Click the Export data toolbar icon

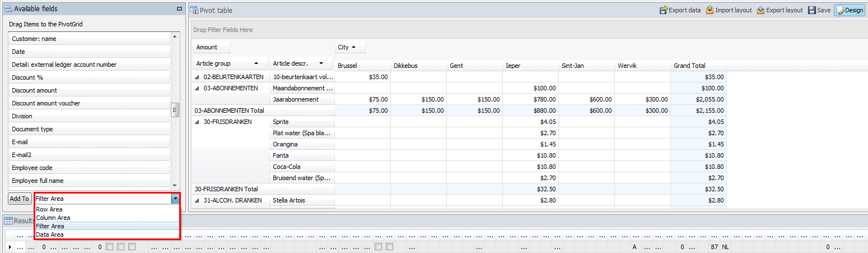[664, 10]
